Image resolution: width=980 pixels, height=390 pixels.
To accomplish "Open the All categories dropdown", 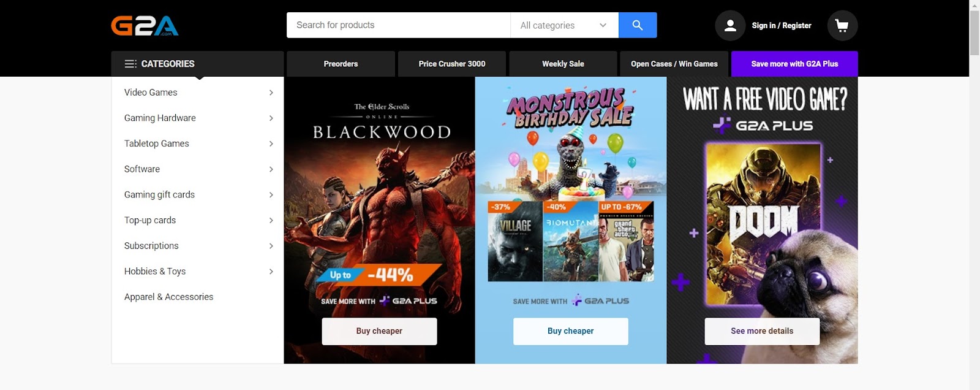I will pyautogui.click(x=564, y=25).
